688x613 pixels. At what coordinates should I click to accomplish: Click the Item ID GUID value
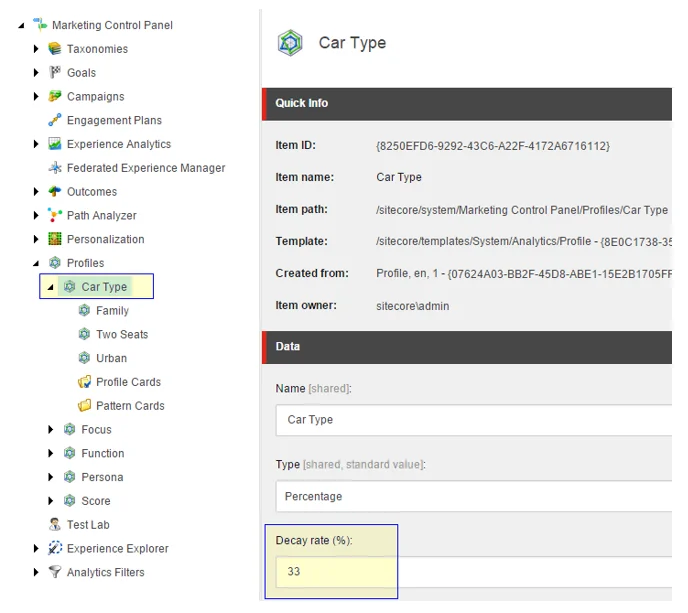(x=493, y=146)
